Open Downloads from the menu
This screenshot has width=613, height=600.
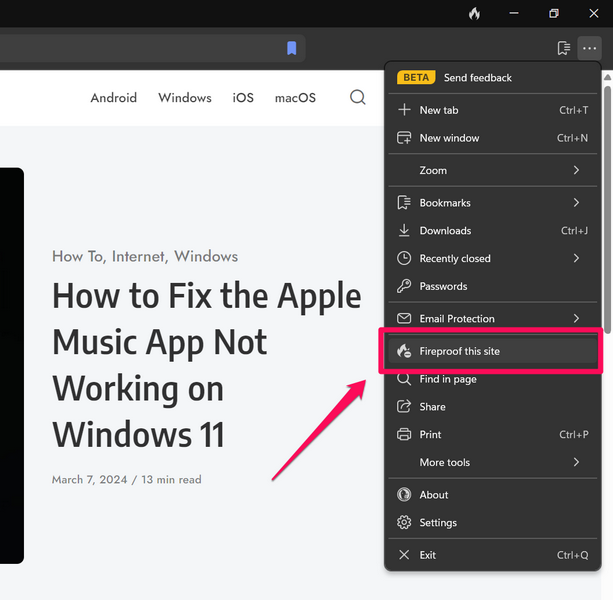coord(445,230)
